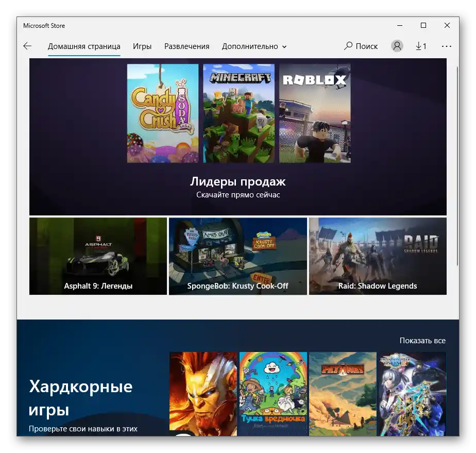Switch to the Игры tab

click(x=142, y=46)
